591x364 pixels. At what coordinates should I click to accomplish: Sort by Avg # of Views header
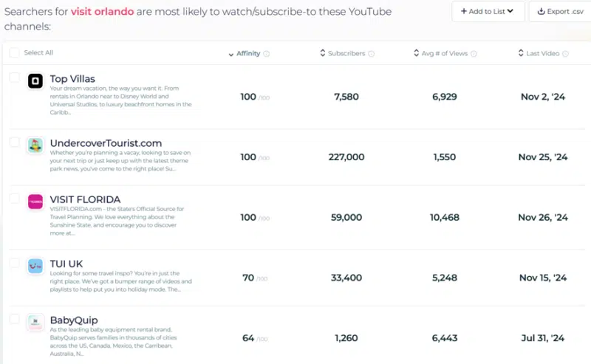point(440,53)
